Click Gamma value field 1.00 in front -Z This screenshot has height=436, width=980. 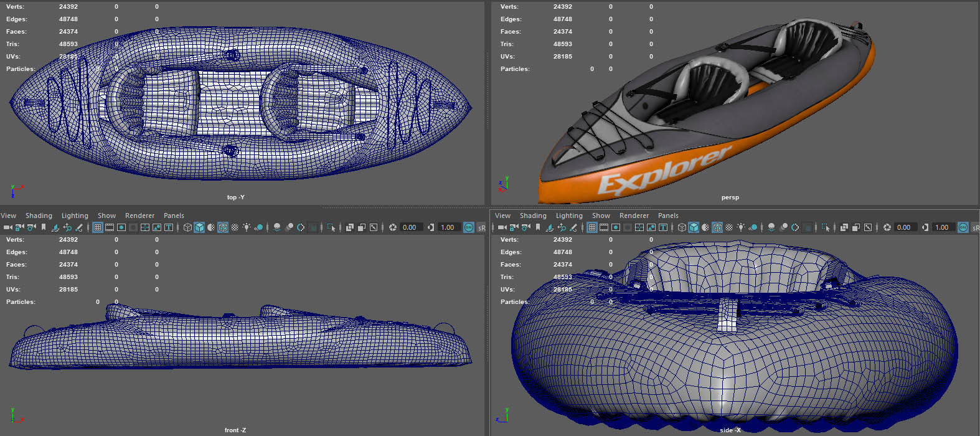point(449,227)
